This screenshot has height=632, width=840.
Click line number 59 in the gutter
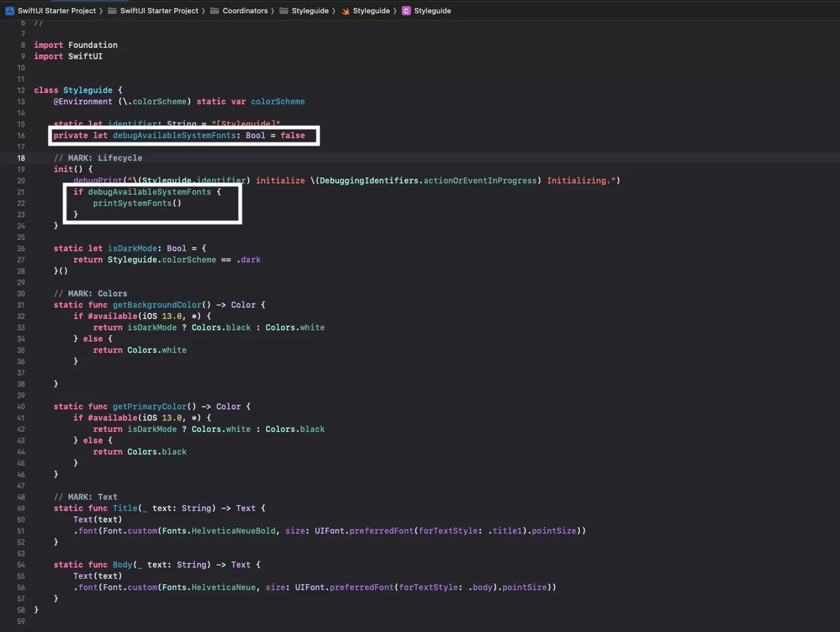click(x=21, y=621)
